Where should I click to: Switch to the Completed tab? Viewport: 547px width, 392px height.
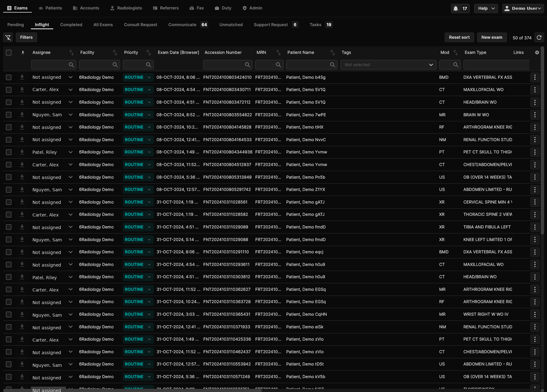[71, 25]
